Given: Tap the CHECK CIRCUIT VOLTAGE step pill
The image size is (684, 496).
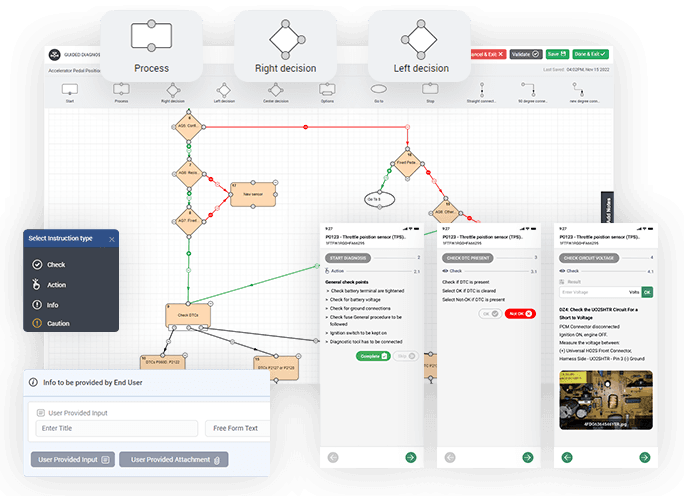Looking at the screenshot, I should pyautogui.click(x=588, y=258).
